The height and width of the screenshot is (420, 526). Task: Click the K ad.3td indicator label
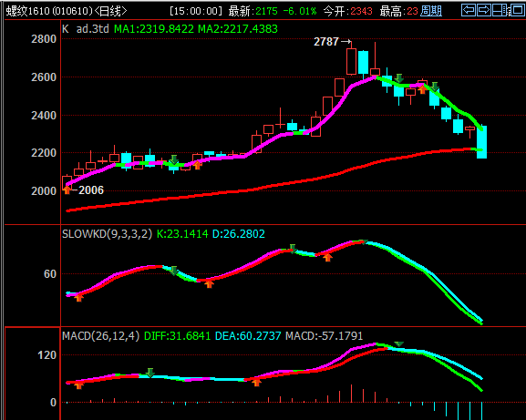tap(86, 29)
